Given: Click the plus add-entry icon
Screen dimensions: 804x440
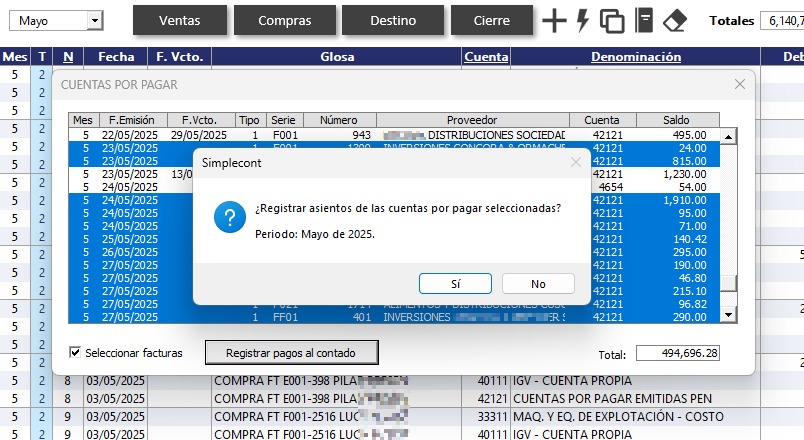Looking at the screenshot, I should coord(554,21).
